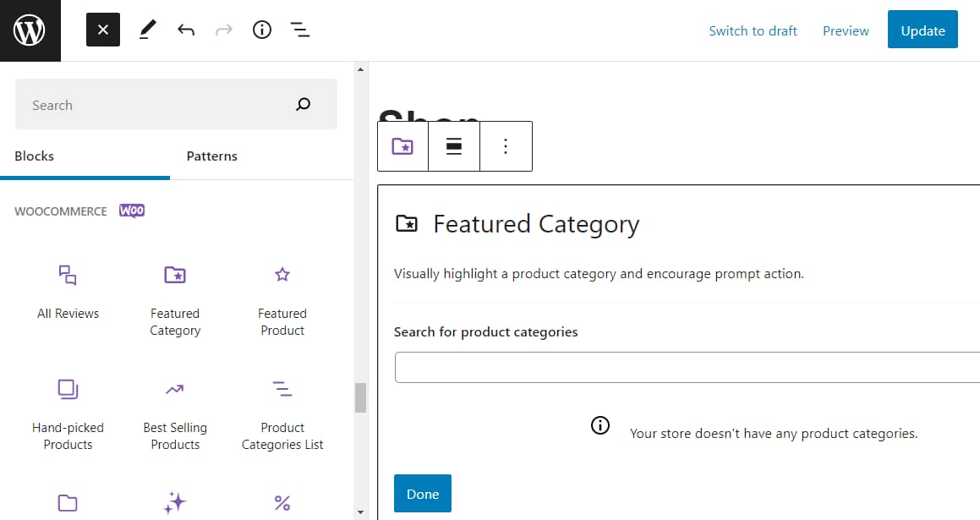Viewport: 980px width, 520px height.
Task: Click the percent-sign sale products block icon
Action: [282, 501]
